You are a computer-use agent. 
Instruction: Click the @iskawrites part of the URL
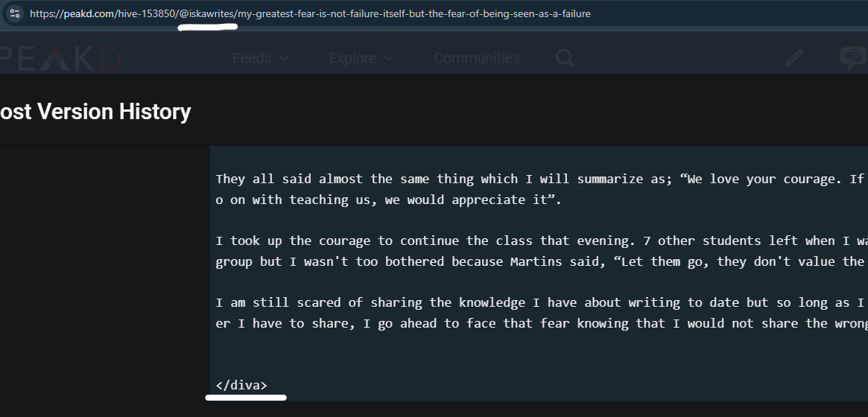[207, 14]
